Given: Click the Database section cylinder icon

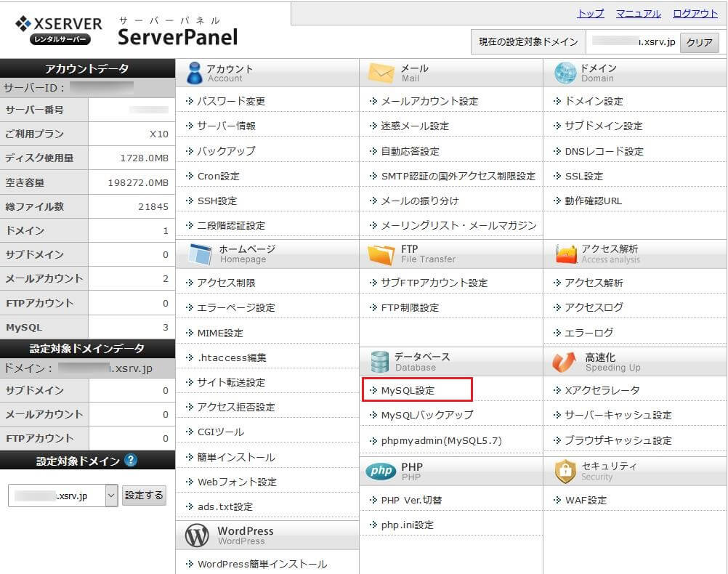Looking at the screenshot, I should [x=379, y=362].
